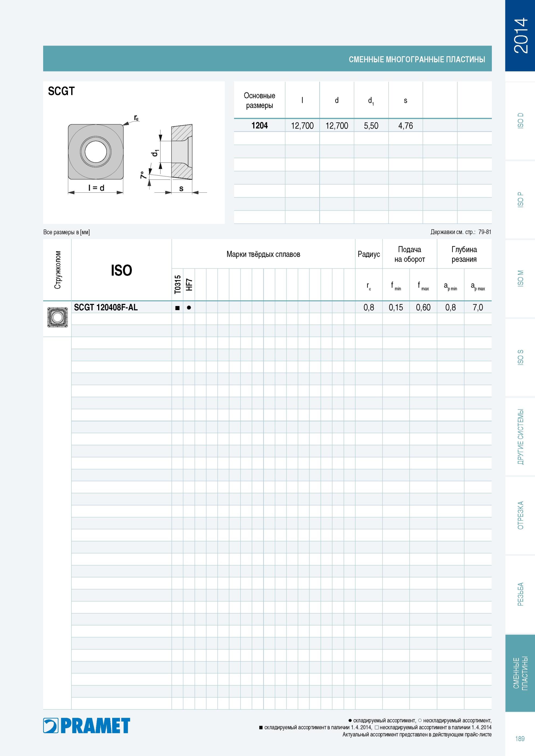Viewport: 535px width, 756px height.
Task: Click the SCGT 120408F-AL designation
Action: click(x=106, y=307)
